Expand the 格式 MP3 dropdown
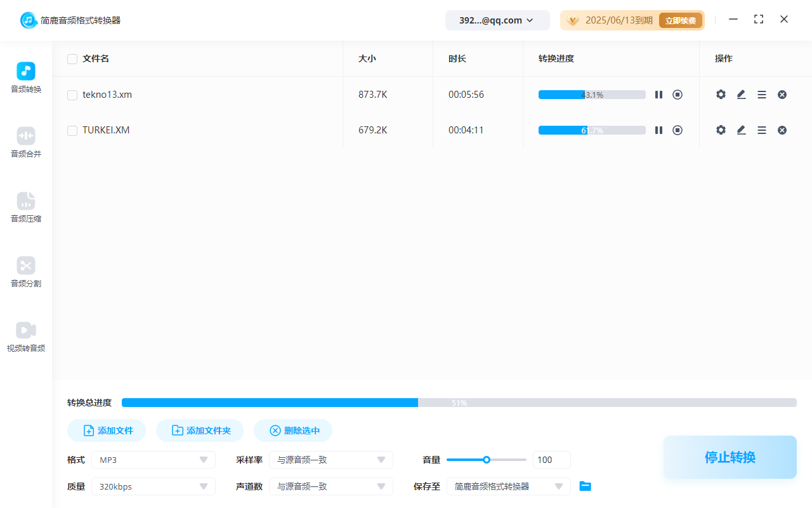Screen dimensions: 812x508 tap(154, 460)
